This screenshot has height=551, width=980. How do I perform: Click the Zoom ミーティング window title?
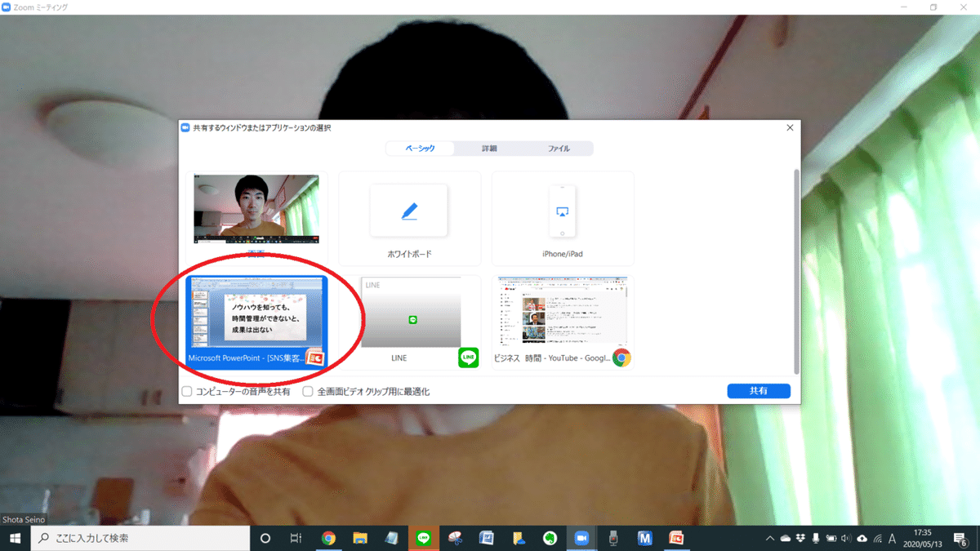41,7
